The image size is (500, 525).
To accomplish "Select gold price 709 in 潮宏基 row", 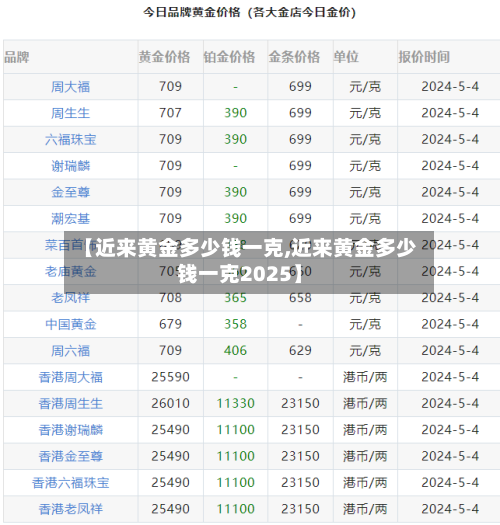I will coord(170,218).
